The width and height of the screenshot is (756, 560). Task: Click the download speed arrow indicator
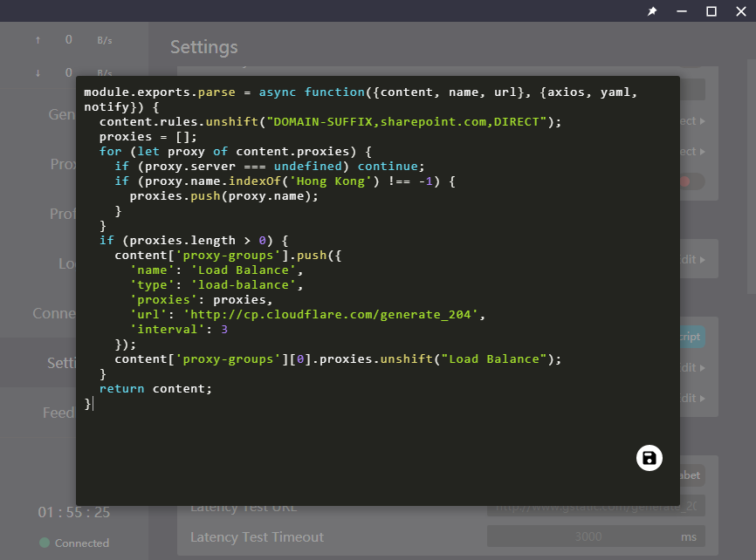(x=38, y=72)
